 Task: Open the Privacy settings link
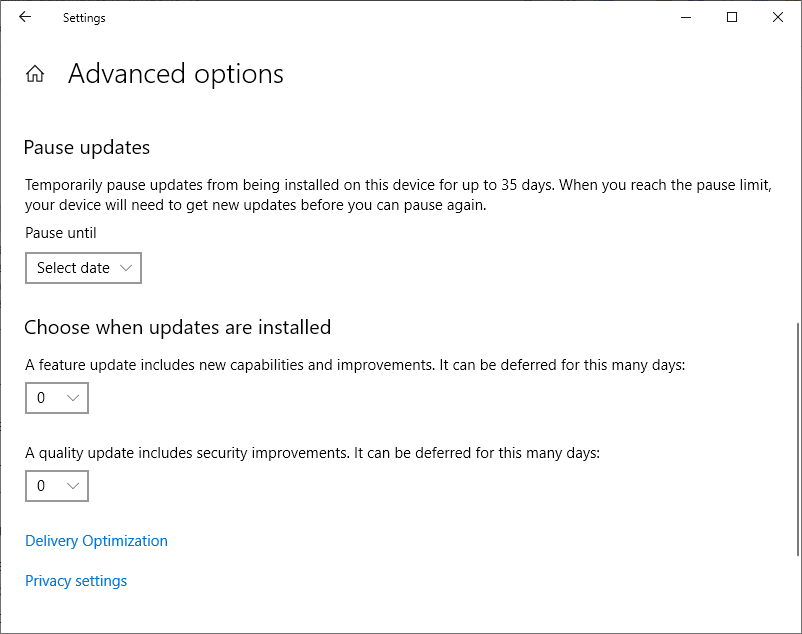tap(76, 581)
